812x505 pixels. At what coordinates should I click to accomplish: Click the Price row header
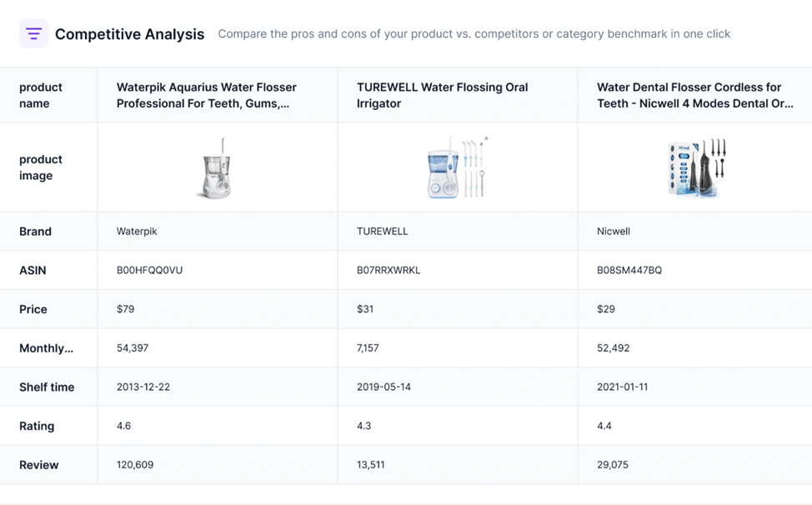[x=33, y=309]
